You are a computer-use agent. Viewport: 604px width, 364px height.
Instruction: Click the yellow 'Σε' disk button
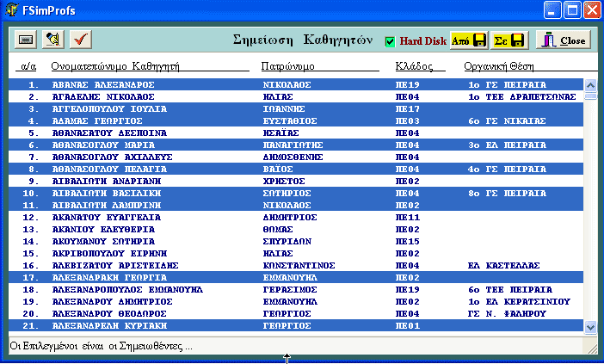tap(508, 40)
